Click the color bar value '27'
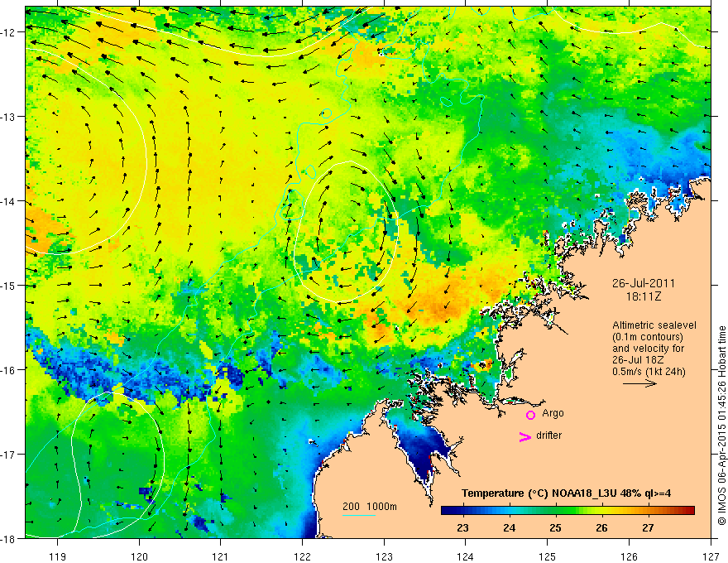Screen dimensions: 728x563 tap(648, 527)
